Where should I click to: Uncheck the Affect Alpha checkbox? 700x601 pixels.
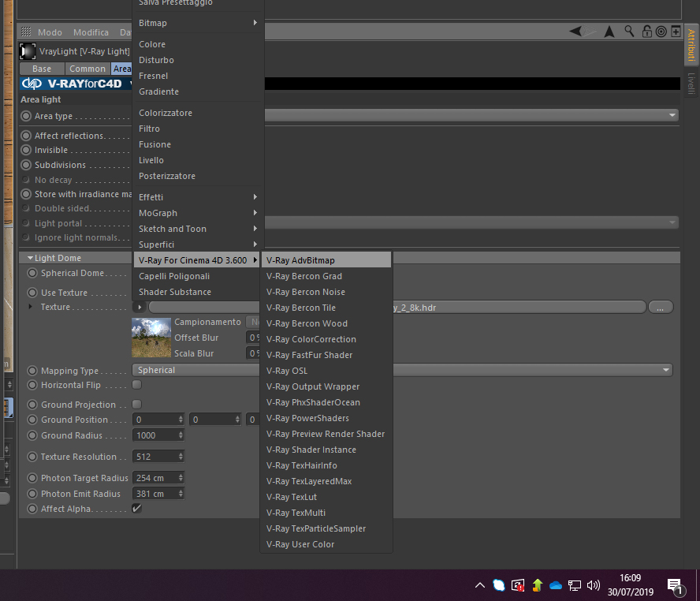(137, 508)
